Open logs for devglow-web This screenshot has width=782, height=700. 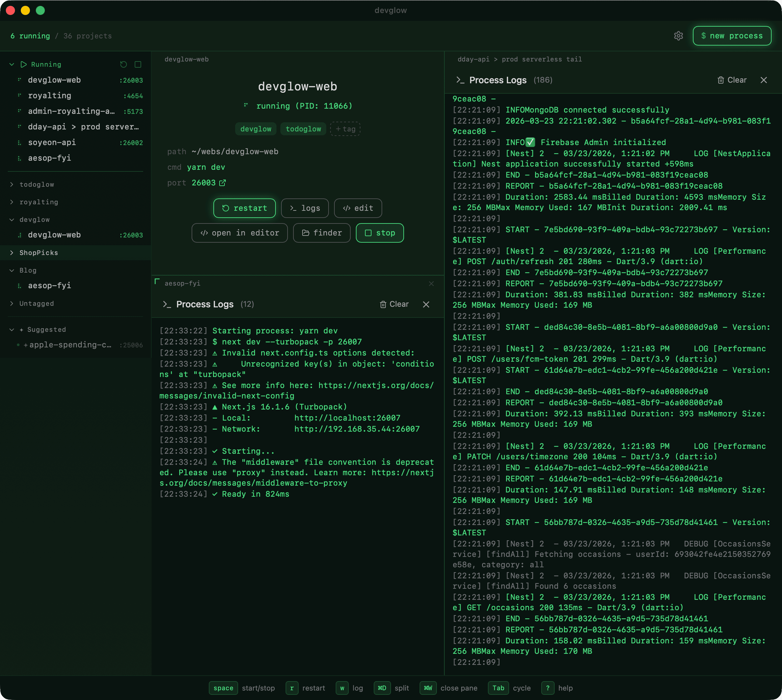point(305,208)
